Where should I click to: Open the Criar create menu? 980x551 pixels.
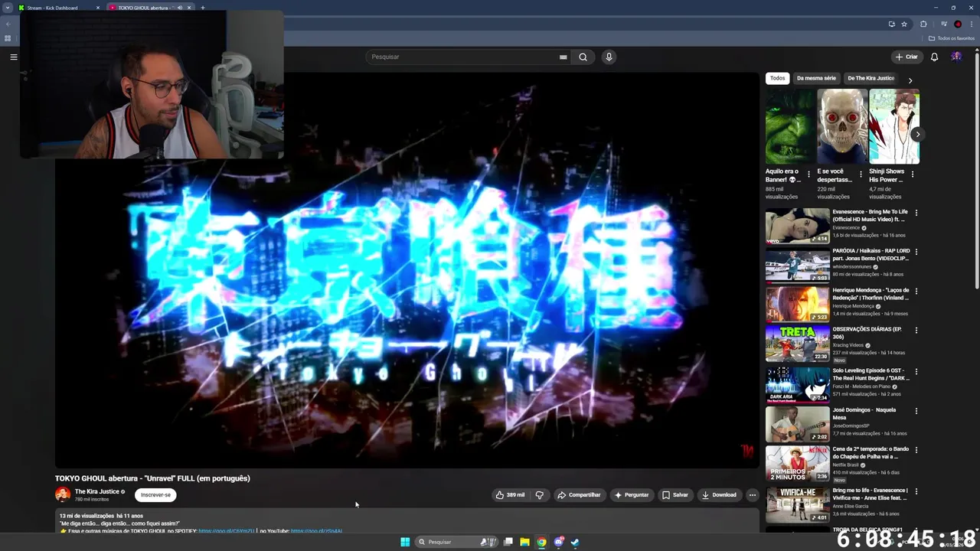point(906,57)
